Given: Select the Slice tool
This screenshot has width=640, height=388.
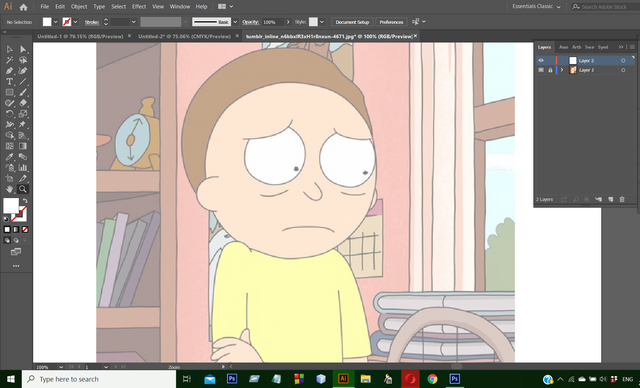Looking at the screenshot, I should pos(23,178).
